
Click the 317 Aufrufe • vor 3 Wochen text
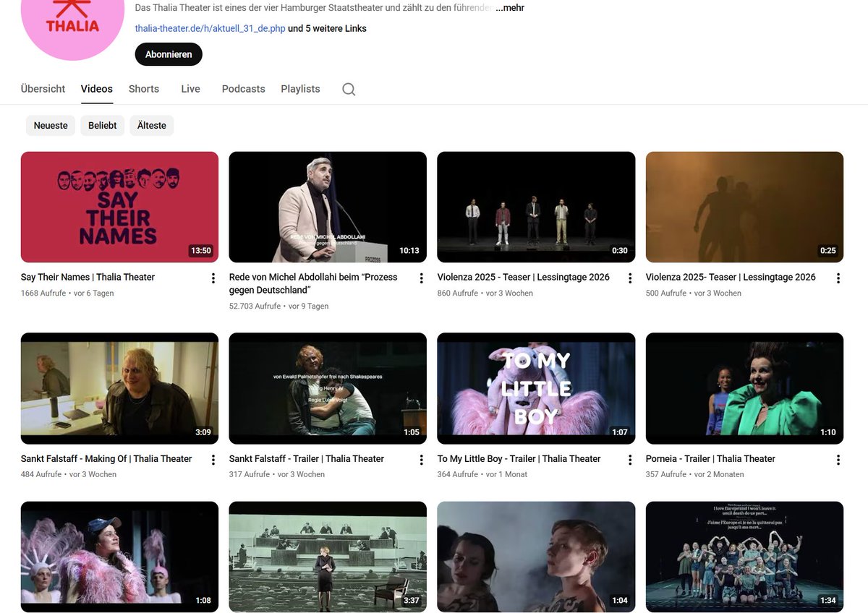click(277, 475)
